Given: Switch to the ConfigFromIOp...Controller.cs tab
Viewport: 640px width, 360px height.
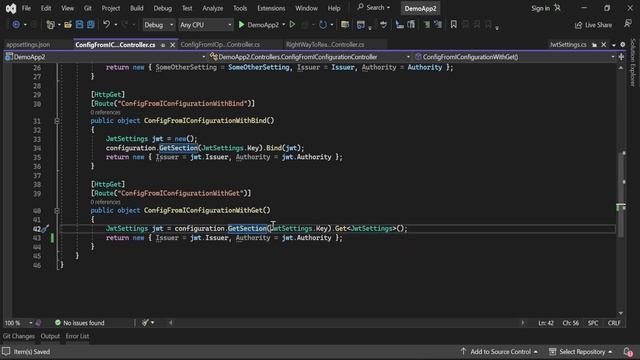Looking at the screenshot, I should click(x=220, y=44).
